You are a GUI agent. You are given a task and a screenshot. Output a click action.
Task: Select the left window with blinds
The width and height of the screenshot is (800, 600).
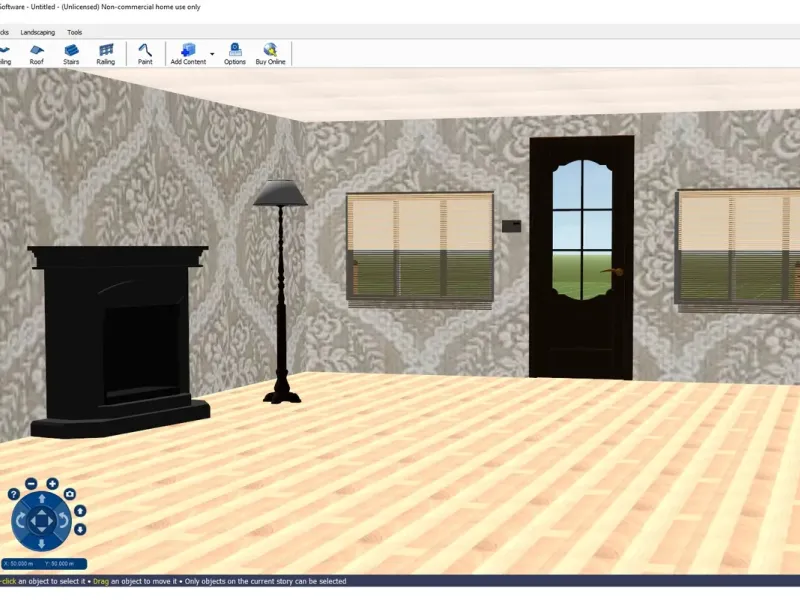click(x=420, y=249)
